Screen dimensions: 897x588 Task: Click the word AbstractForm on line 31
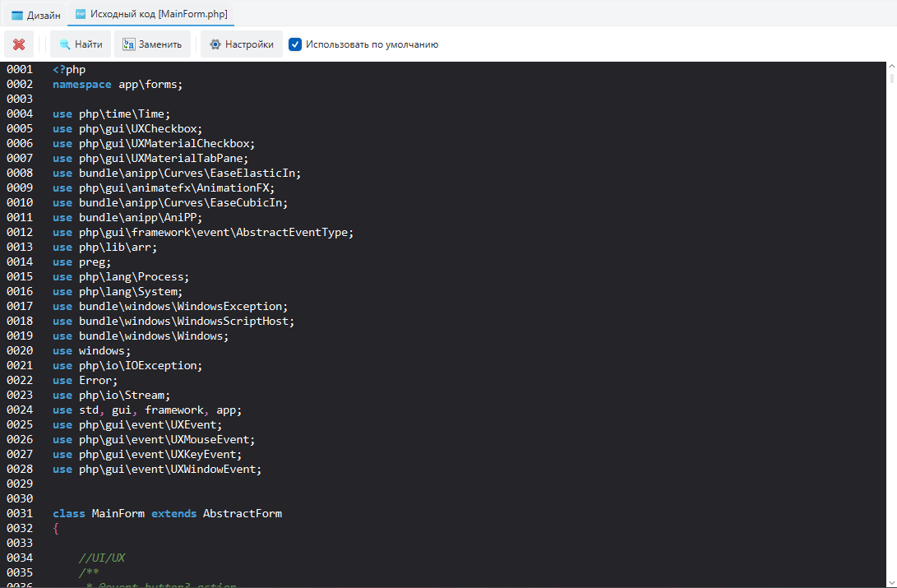coord(243,512)
